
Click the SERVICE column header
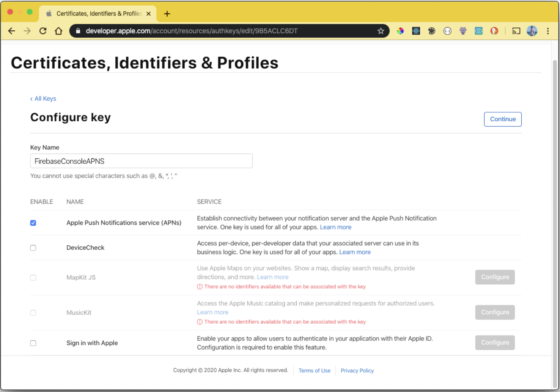coord(209,202)
